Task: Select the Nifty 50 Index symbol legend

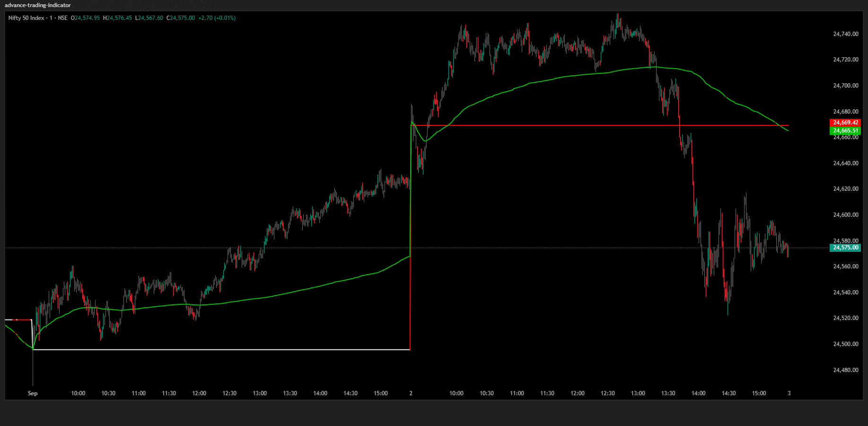Action: coord(26,18)
